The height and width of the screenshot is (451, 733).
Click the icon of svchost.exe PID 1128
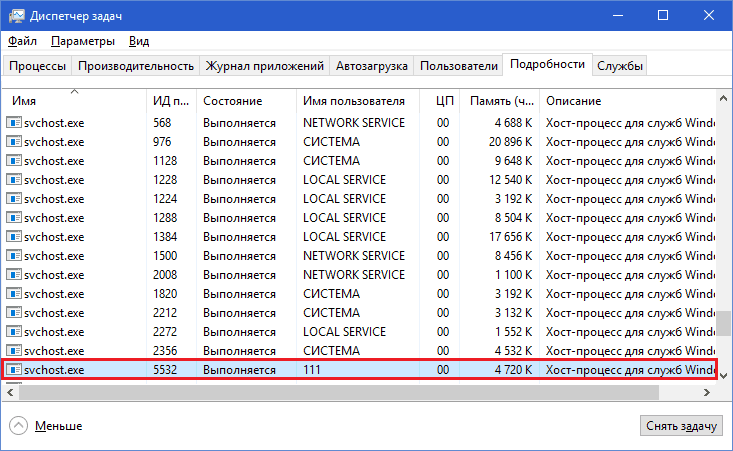pos(14,161)
